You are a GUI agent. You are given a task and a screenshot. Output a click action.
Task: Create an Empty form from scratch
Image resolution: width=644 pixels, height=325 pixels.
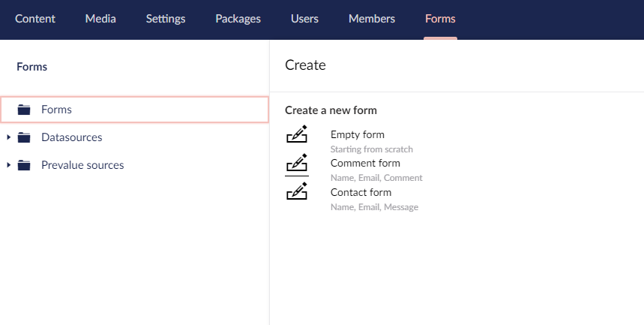[358, 134]
